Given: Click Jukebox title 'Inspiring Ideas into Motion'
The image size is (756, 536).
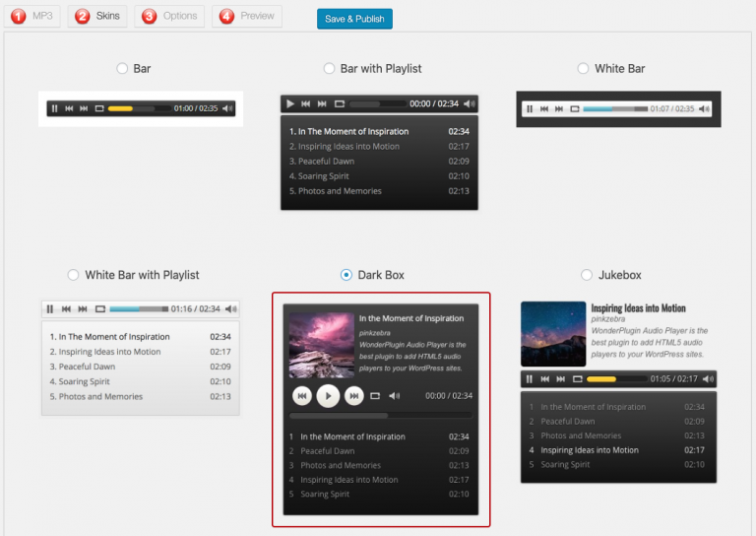Looking at the screenshot, I should pyautogui.click(x=638, y=307).
